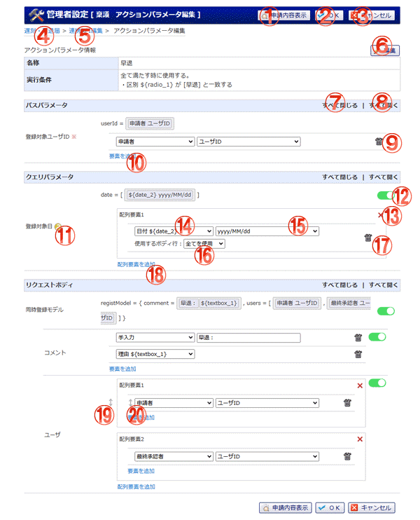Delete the 日付 ${date_2} array element row
This screenshot has width=420, height=520.
pyautogui.click(x=367, y=238)
